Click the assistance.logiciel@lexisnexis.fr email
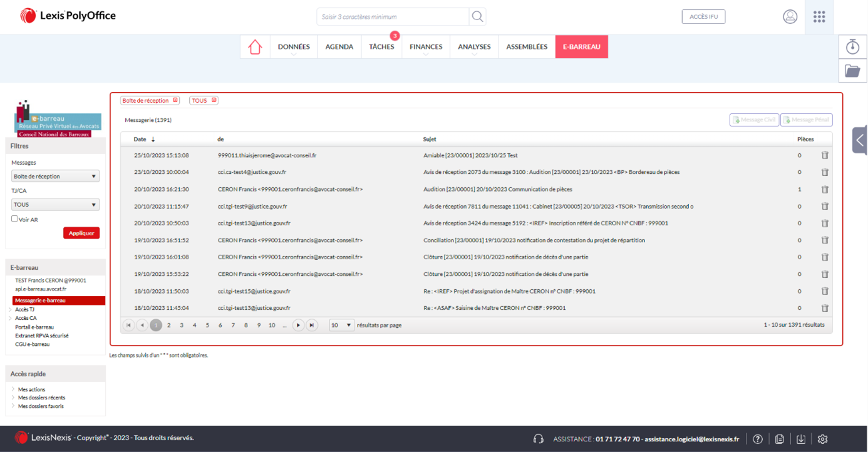868x452 pixels. [x=692, y=439]
